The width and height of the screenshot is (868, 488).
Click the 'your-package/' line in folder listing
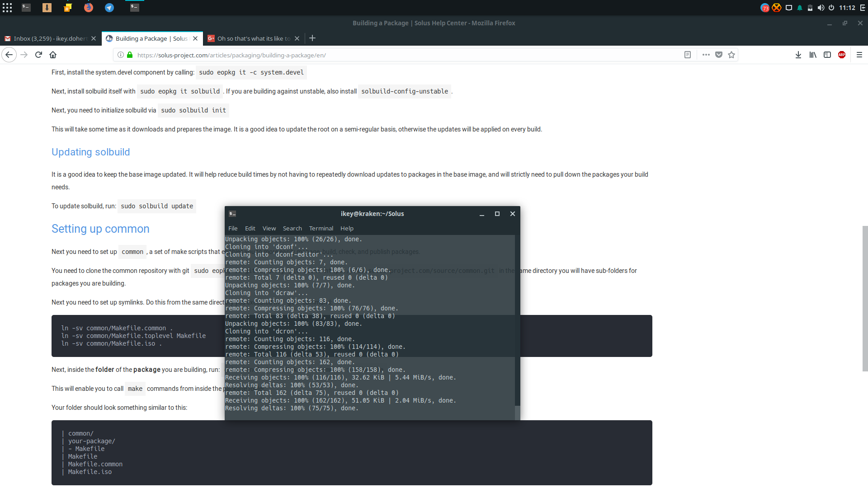point(92,441)
